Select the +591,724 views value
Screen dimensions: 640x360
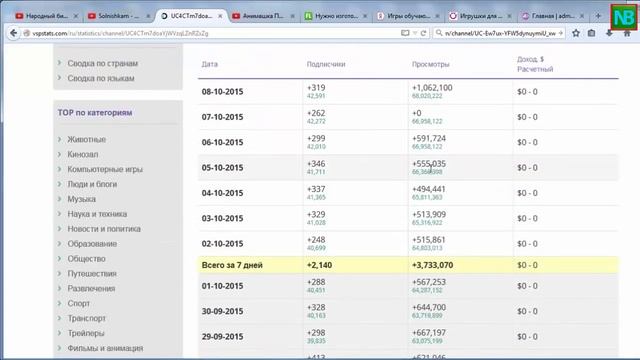click(429, 138)
